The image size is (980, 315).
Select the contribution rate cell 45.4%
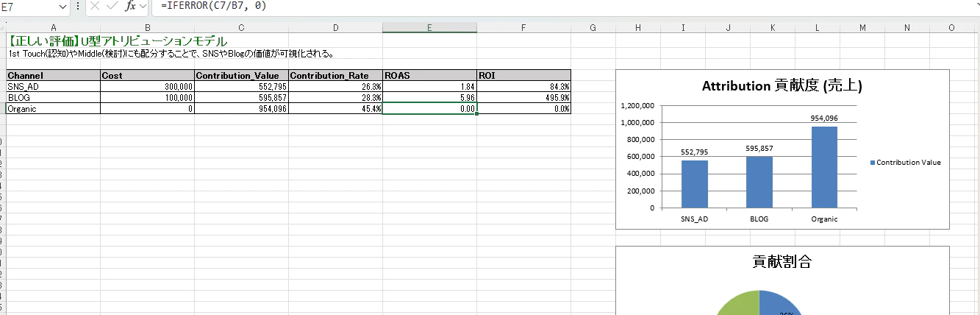coord(335,108)
